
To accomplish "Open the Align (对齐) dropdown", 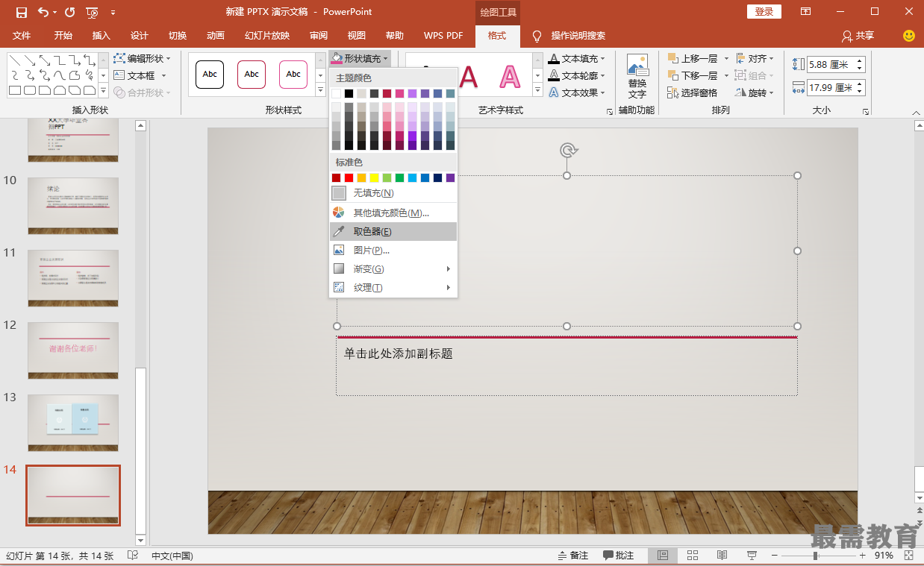I will [x=755, y=58].
